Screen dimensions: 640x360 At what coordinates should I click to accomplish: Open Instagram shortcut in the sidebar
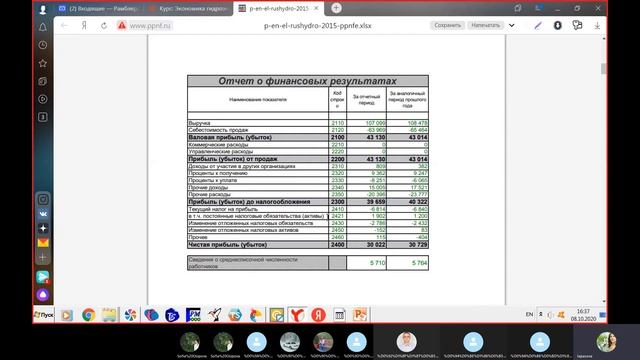[x=43, y=200]
